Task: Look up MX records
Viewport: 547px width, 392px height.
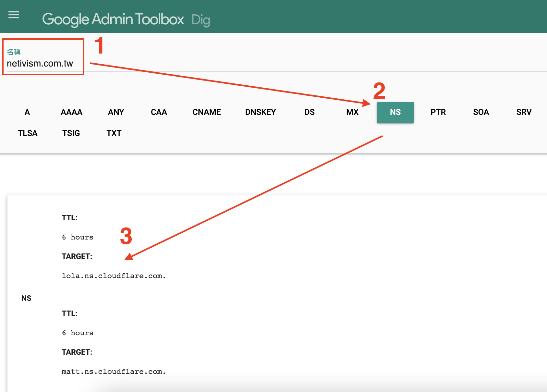Action: click(x=352, y=112)
